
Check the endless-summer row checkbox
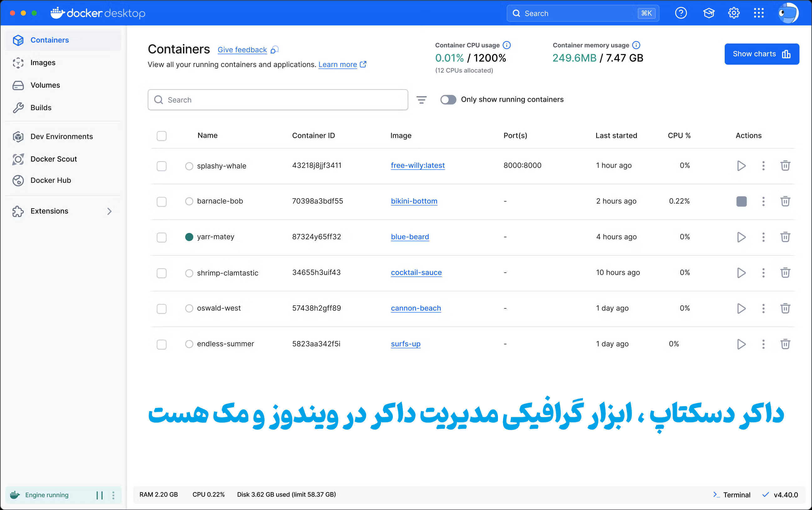(161, 345)
